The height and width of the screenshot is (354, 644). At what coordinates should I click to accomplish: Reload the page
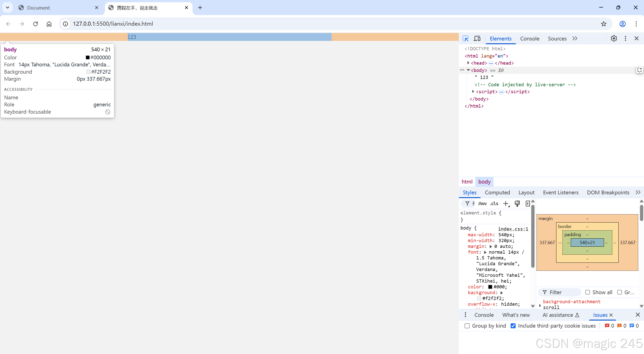[x=35, y=24]
